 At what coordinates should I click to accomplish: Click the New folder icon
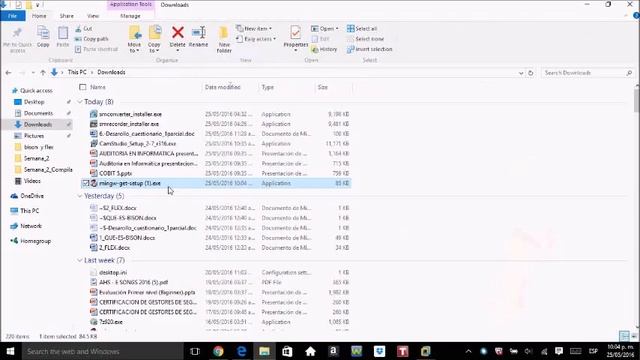(x=224, y=33)
